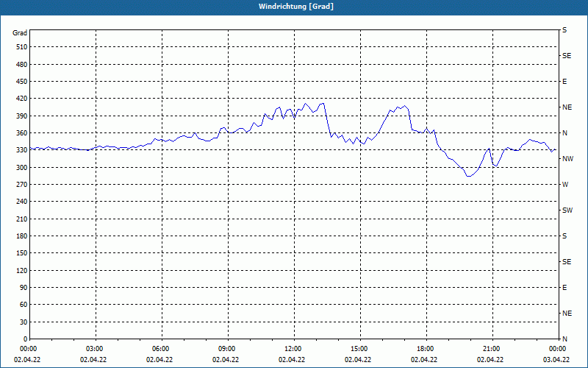Select the 480 value on the degree axis
The image size is (588, 368).
(x=22, y=65)
